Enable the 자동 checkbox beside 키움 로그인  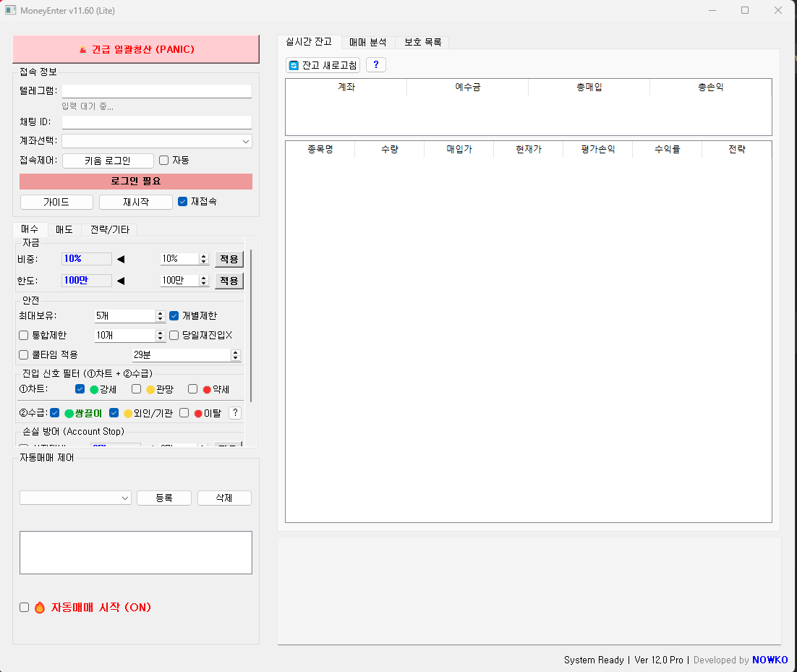(x=163, y=160)
